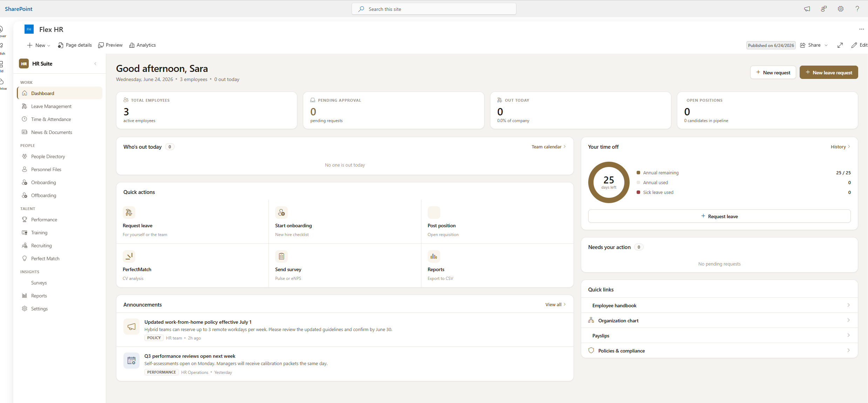Expand the Share dropdown chevron
The height and width of the screenshot is (403, 868).
pyautogui.click(x=826, y=45)
